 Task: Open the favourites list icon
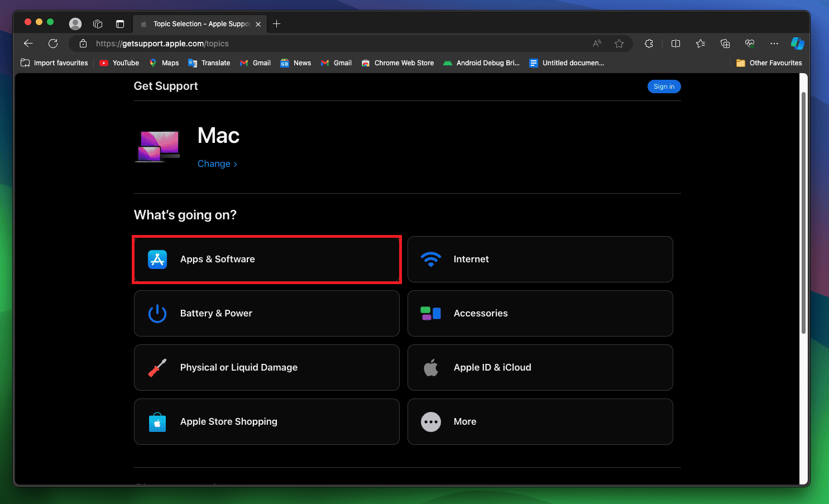click(x=701, y=44)
